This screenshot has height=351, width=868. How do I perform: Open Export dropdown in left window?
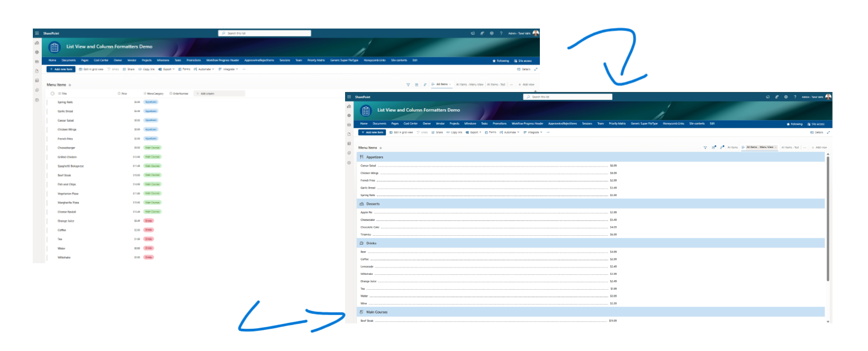(166, 69)
